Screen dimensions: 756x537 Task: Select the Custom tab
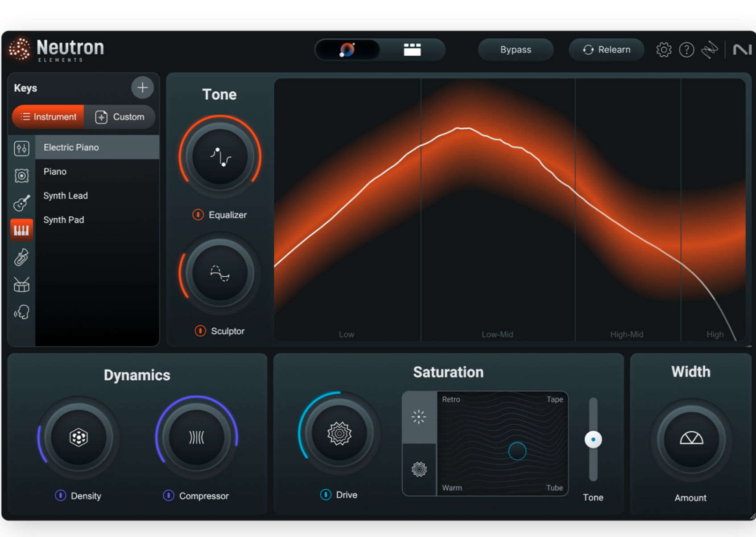pyautogui.click(x=120, y=117)
